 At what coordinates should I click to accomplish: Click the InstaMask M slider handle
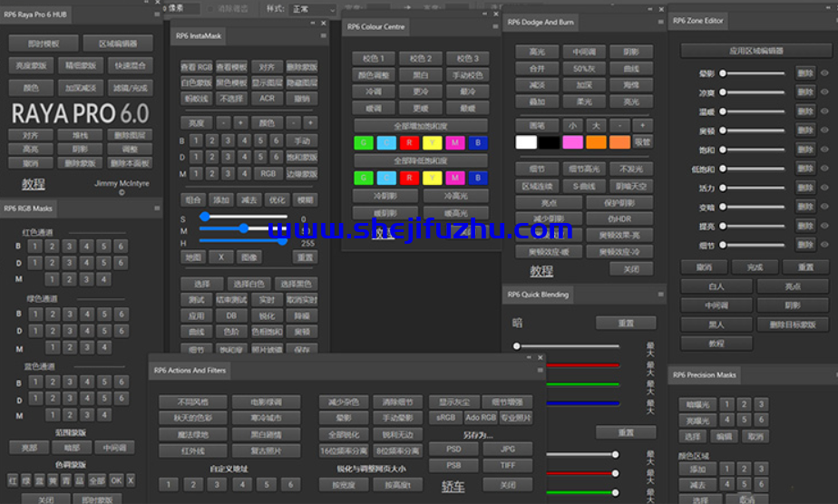point(244,228)
